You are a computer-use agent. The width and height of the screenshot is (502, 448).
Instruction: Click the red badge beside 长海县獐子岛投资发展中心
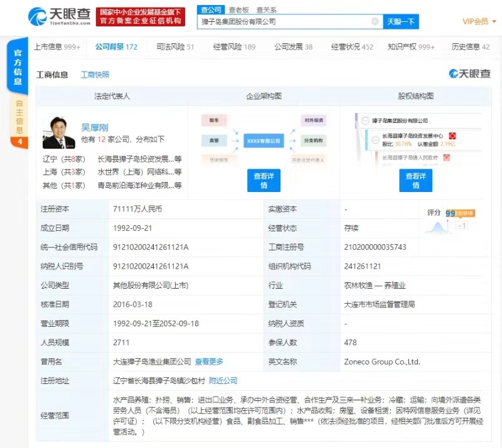pyautogui.click(x=452, y=136)
